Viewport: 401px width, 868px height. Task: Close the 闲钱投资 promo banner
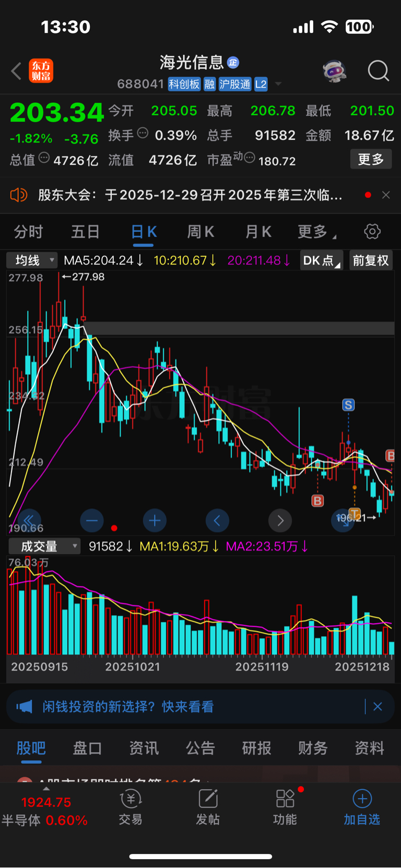tap(378, 707)
